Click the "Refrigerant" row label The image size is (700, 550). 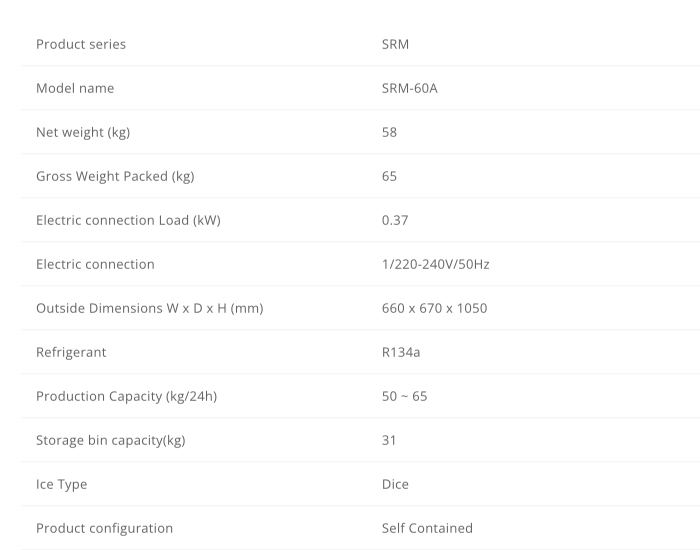(71, 352)
